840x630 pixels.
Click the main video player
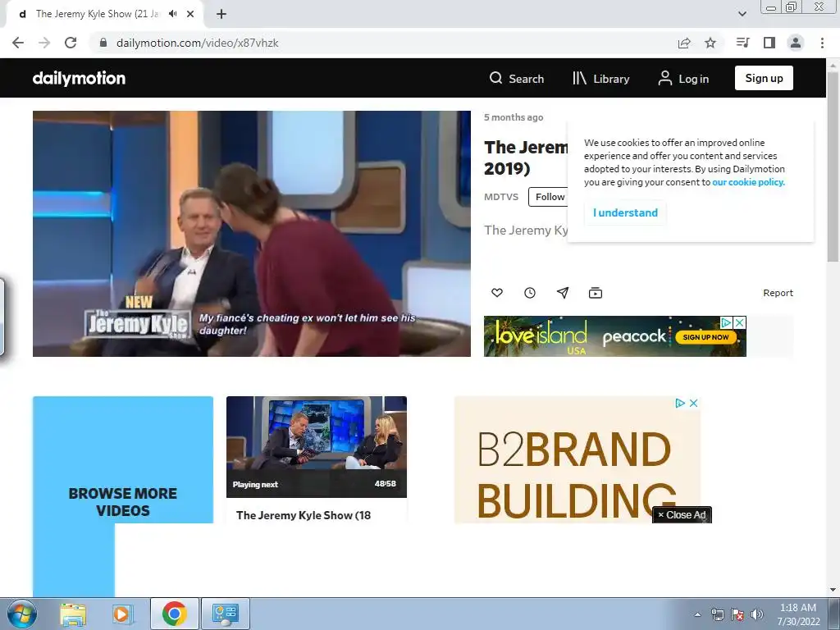[252, 234]
